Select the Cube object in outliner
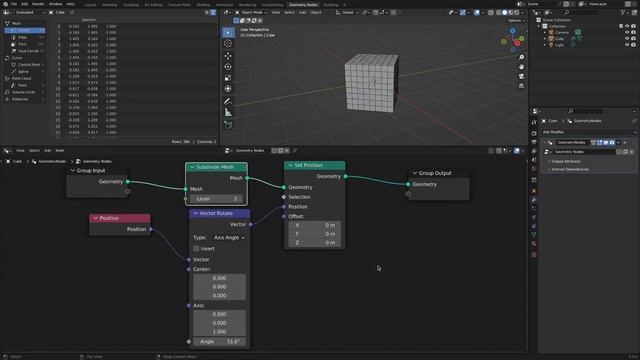This screenshot has width=640, height=360. 560,39
